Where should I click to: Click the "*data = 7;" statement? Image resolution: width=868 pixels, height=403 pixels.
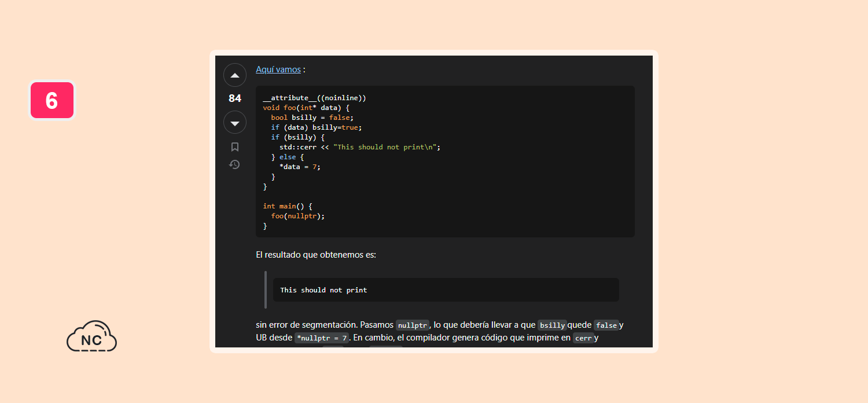[x=300, y=167]
